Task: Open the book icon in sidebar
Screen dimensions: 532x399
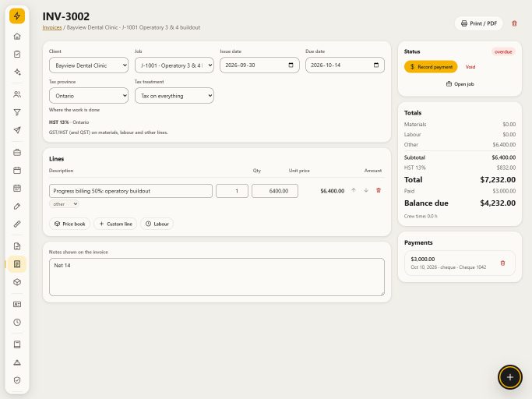Action: coord(17,344)
